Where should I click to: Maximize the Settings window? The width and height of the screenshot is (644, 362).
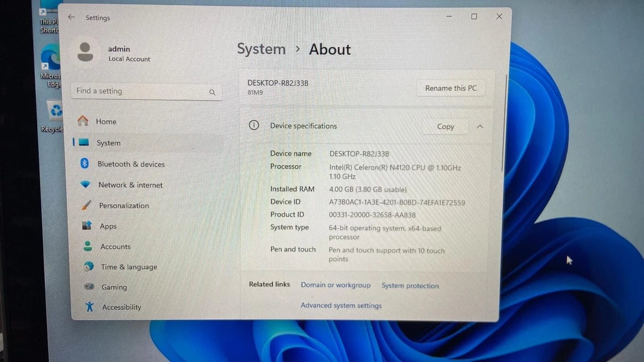(474, 16)
